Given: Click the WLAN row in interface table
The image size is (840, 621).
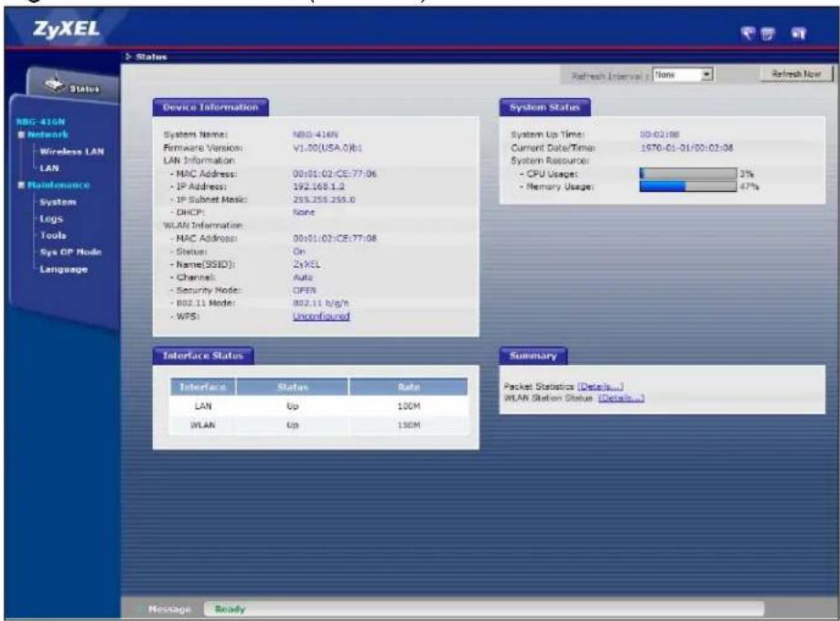Looking at the screenshot, I should [x=318, y=424].
